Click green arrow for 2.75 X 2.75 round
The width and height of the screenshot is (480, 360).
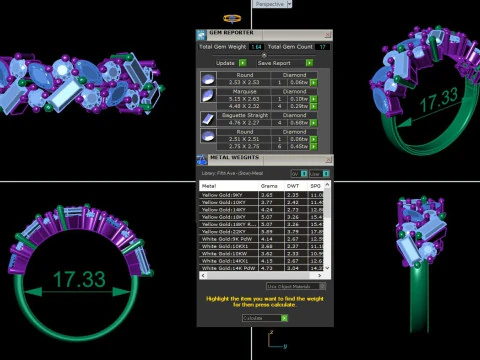coord(314,147)
